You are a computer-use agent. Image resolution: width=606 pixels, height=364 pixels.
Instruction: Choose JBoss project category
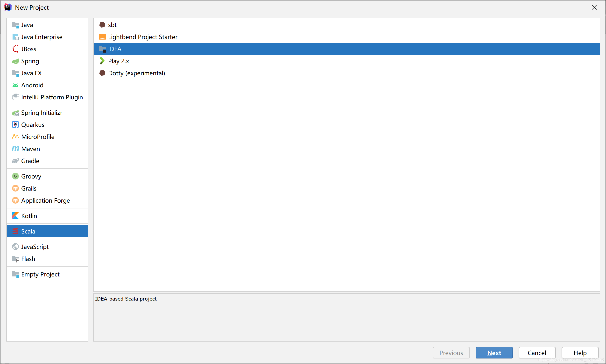point(47,49)
